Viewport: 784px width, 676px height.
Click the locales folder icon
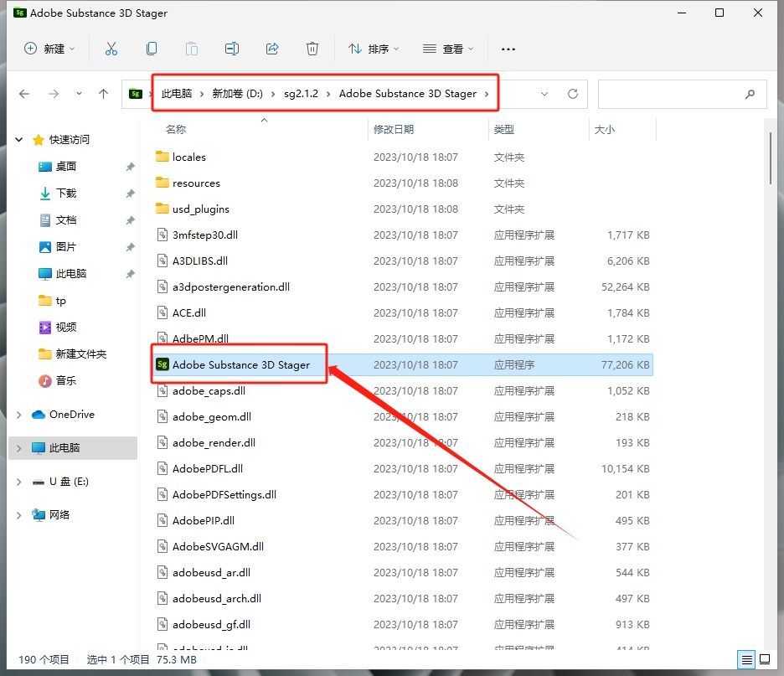(x=162, y=157)
